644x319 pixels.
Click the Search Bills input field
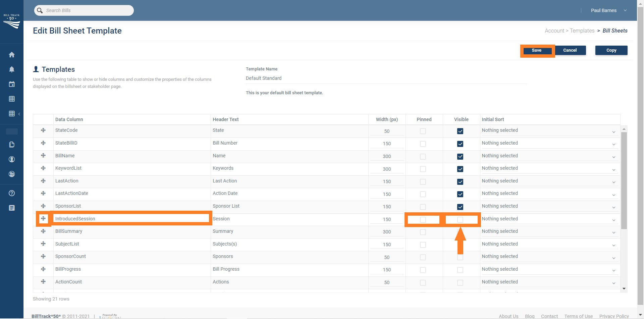click(x=87, y=10)
